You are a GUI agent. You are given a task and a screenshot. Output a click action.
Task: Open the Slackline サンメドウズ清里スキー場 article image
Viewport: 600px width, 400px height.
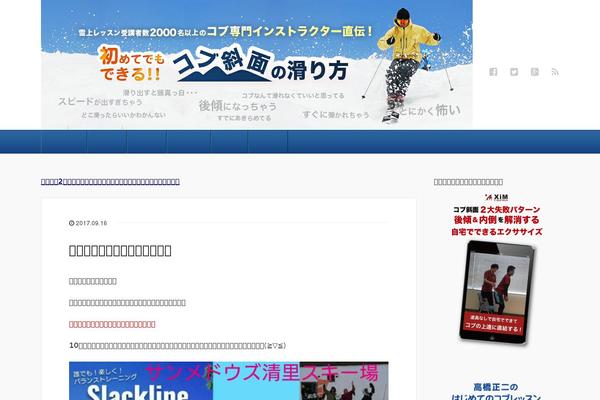(x=228, y=381)
